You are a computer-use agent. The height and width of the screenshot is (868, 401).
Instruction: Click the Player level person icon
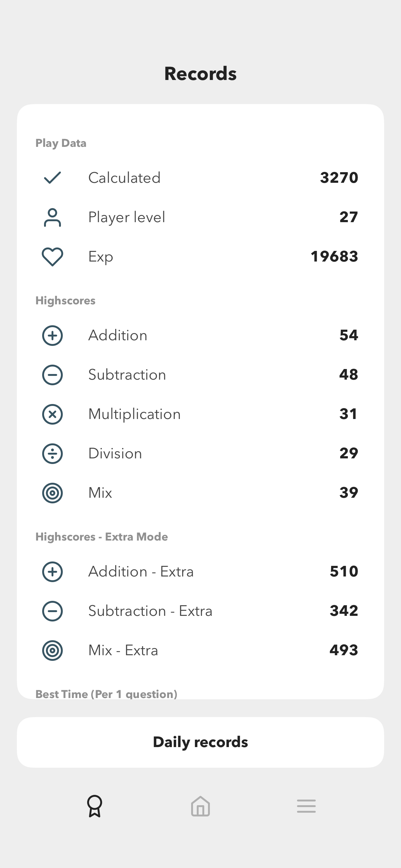[52, 217]
